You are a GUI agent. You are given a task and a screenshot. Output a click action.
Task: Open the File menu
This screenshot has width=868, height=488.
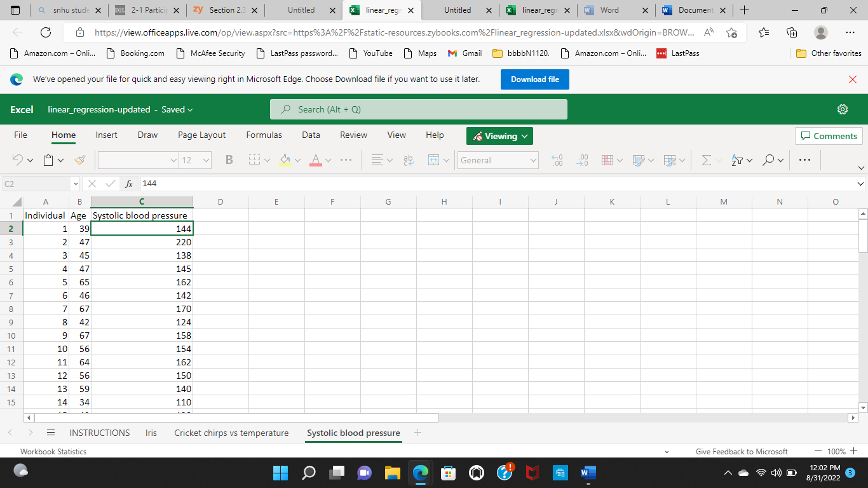21,135
